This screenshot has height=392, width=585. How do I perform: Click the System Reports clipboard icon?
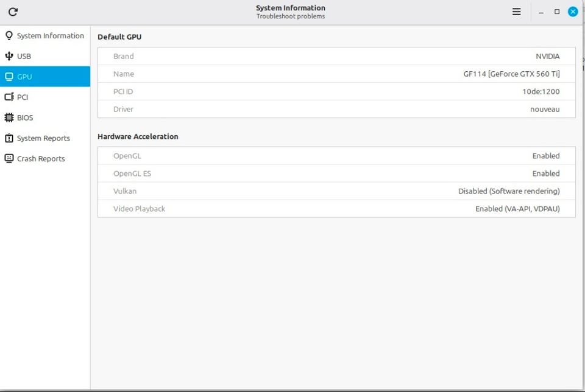(x=9, y=138)
